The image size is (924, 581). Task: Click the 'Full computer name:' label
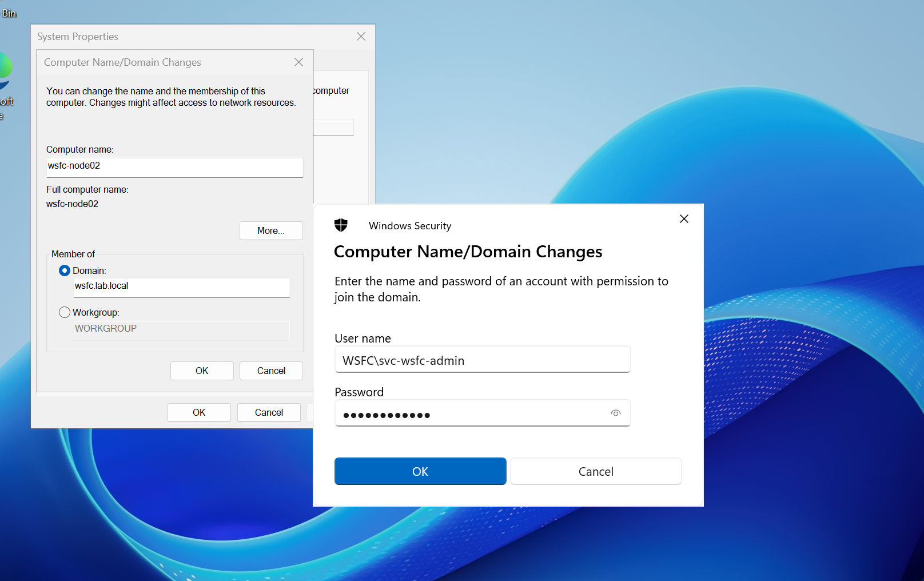pyautogui.click(x=87, y=189)
